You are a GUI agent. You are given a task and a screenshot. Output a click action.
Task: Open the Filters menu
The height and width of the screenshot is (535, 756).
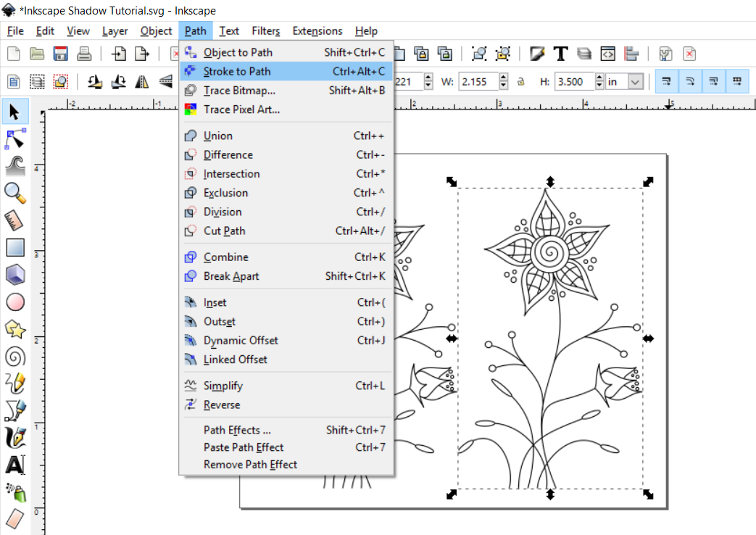[265, 30]
